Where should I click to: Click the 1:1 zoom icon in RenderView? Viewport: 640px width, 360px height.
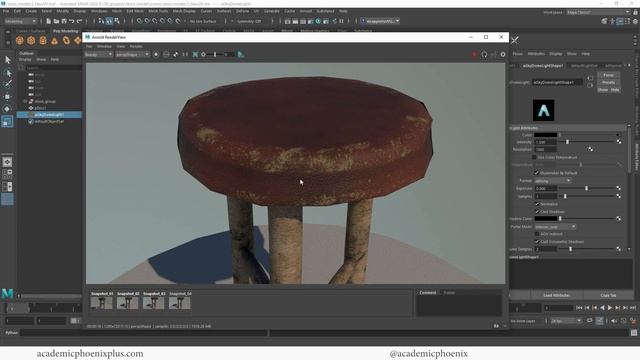185,54
